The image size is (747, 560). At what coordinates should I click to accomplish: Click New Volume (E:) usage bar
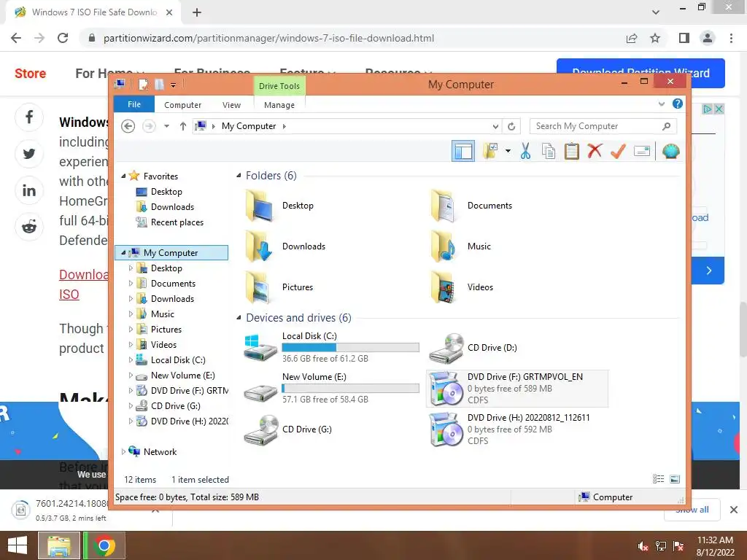[351, 389]
